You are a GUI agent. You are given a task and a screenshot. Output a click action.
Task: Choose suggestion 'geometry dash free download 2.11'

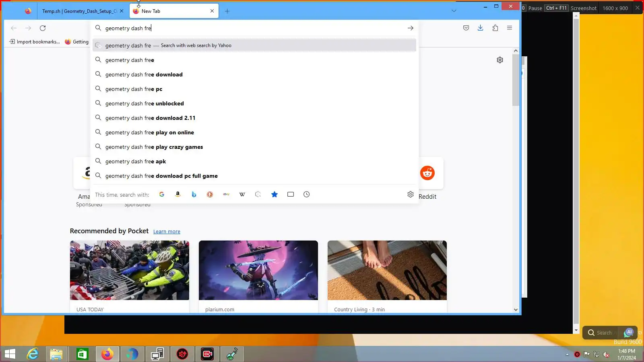pos(254,118)
